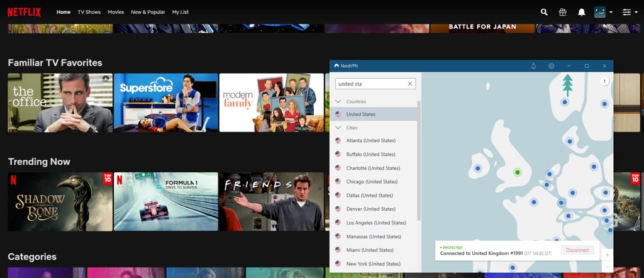Click the US flag beside United States country

pos(338,114)
